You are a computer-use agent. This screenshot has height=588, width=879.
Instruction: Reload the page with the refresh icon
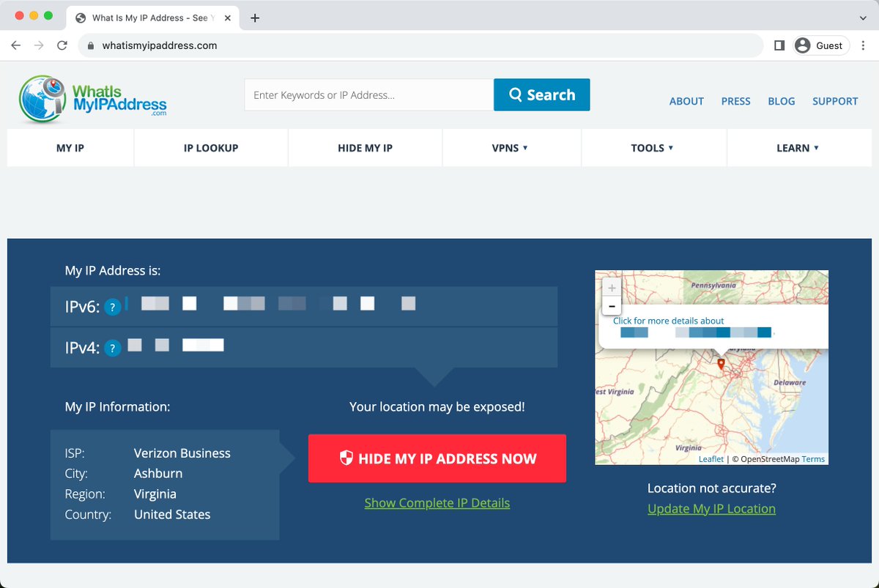(62, 45)
